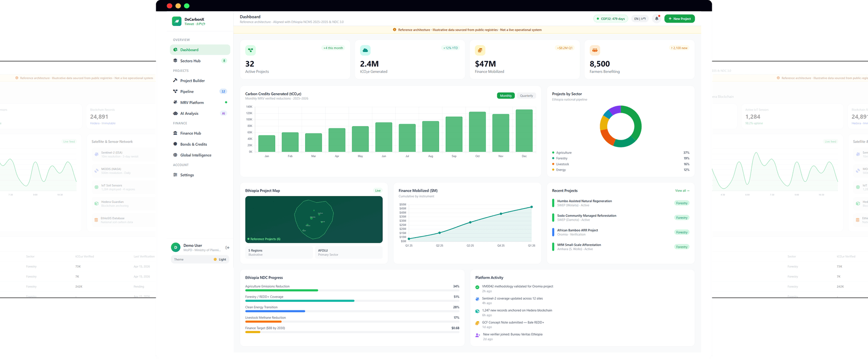Viewport: 868px width, 359px height.
Task: Click the Settings sliders icon
Action: (175, 175)
